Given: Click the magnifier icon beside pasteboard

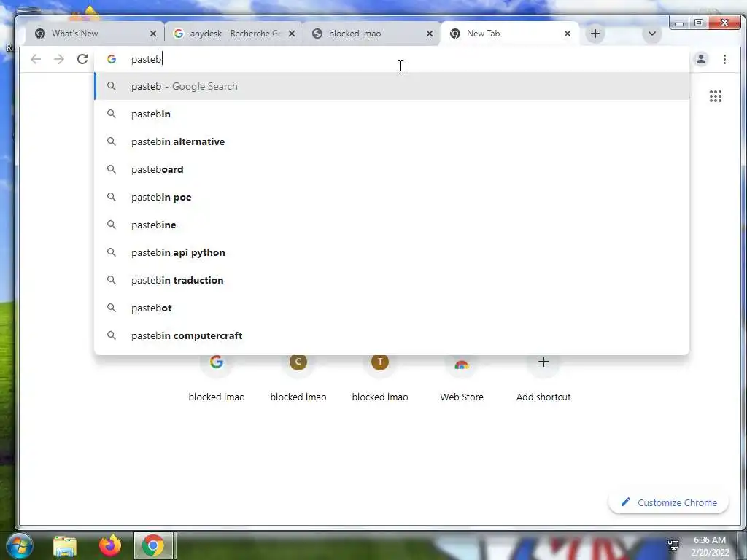Looking at the screenshot, I should pyautogui.click(x=112, y=169).
